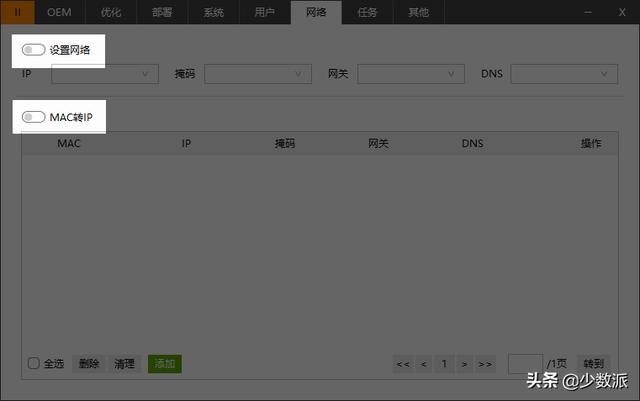Click the 转到 button
Screen dimensions: 640x401
click(593, 363)
